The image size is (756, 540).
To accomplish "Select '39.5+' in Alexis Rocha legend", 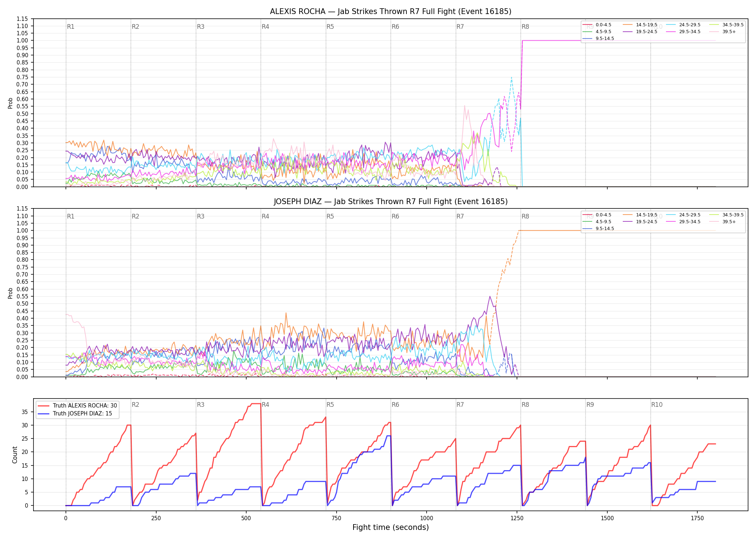I will pos(723,32).
